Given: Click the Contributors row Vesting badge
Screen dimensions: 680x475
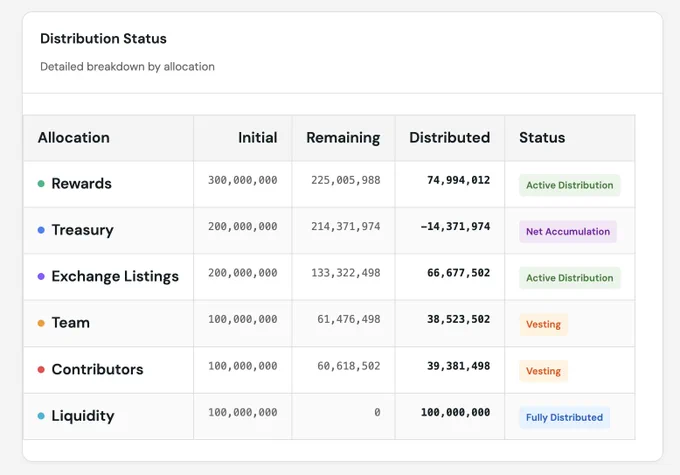Looking at the screenshot, I should [543, 371].
